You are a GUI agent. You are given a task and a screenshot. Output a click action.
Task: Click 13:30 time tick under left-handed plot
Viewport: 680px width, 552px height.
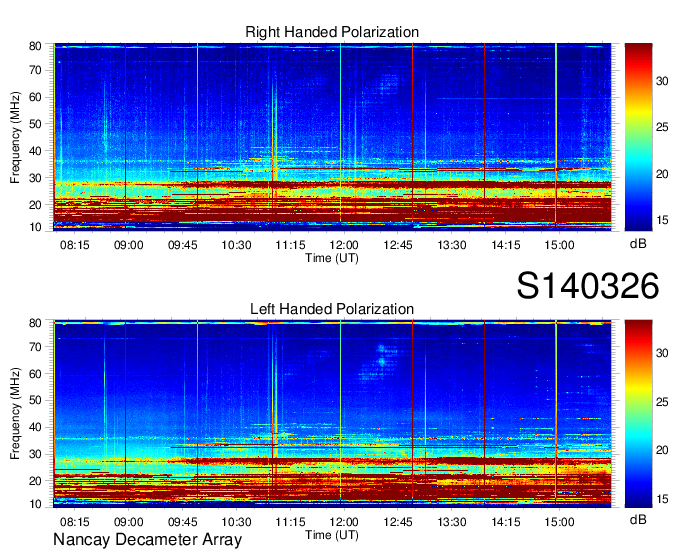(451, 522)
